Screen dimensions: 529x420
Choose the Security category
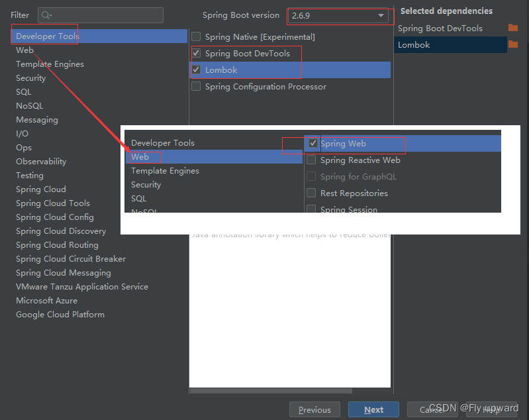[x=30, y=78]
